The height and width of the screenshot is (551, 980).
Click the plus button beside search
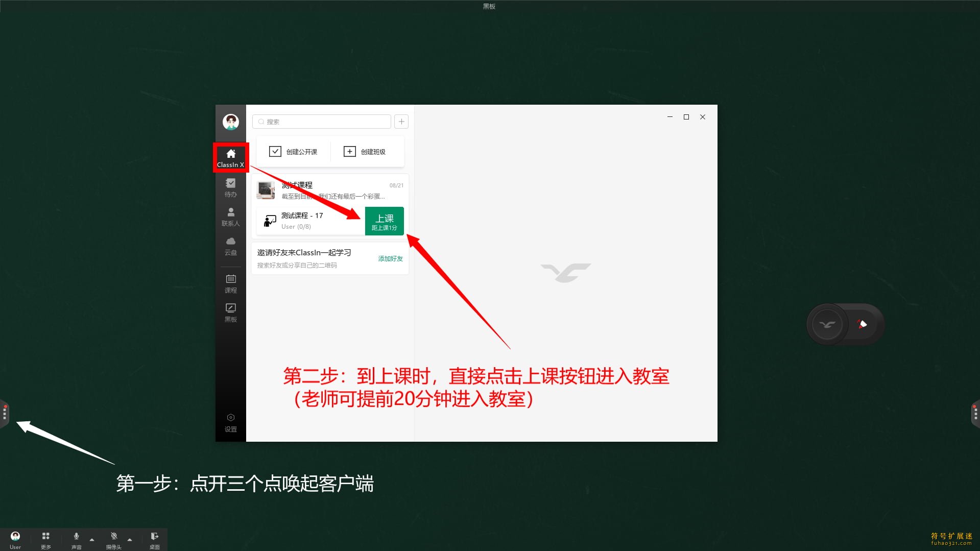401,122
